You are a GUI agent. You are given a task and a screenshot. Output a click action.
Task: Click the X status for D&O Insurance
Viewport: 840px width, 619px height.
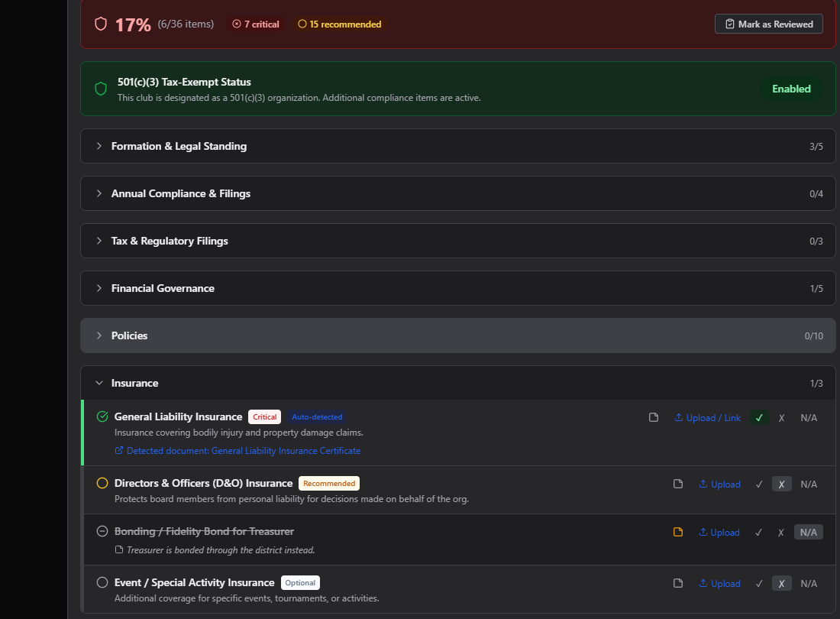782,484
